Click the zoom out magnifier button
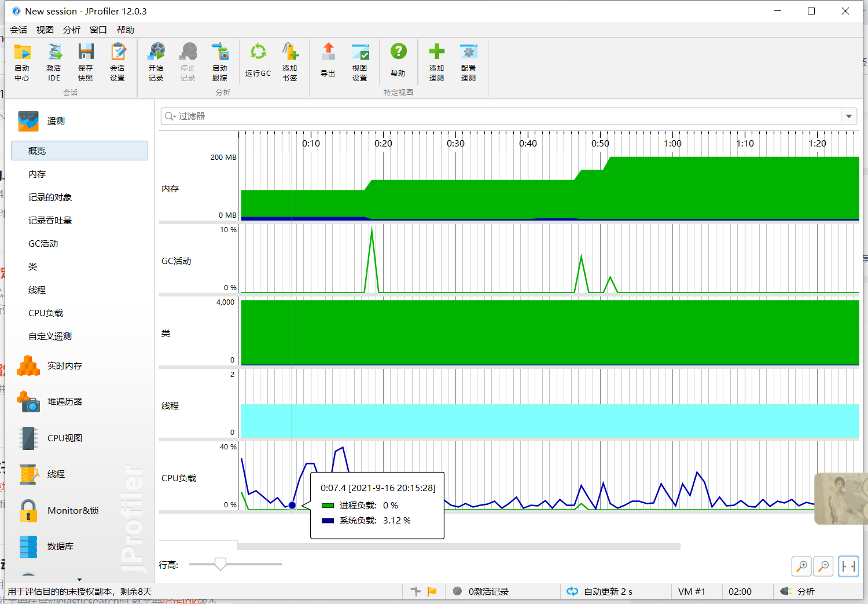Viewport: 868px width, 604px height. (x=823, y=566)
